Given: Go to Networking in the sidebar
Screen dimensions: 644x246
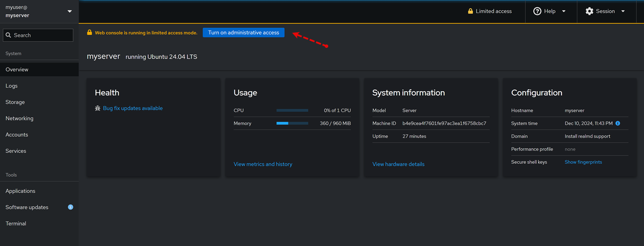Looking at the screenshot, I should pyautogui.click(x=39, y=118).
